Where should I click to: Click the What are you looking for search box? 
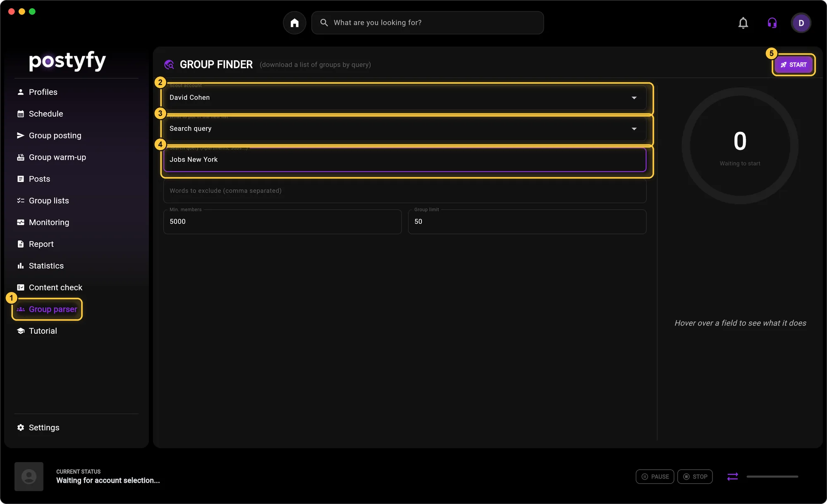click(428, 23)
